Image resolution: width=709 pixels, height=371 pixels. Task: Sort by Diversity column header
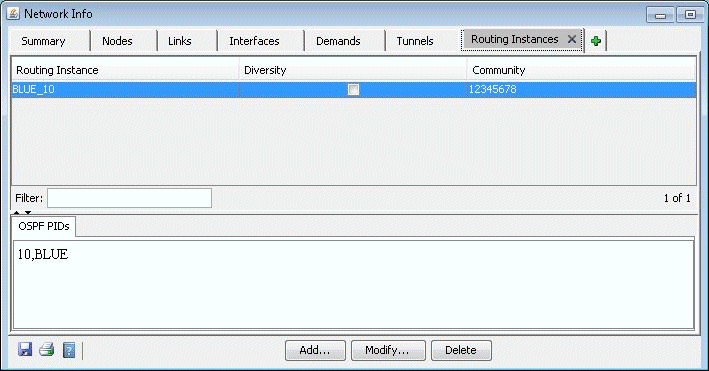point(353,70)
